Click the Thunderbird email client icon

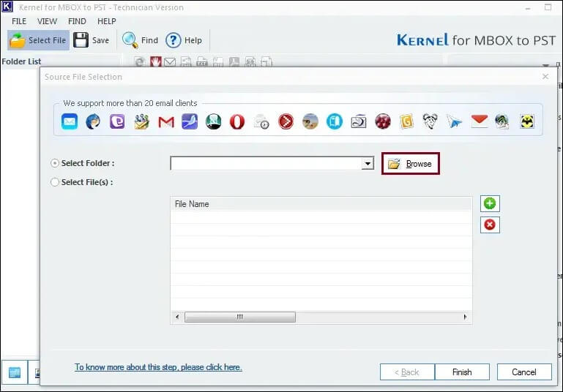(x=94, y=121)
